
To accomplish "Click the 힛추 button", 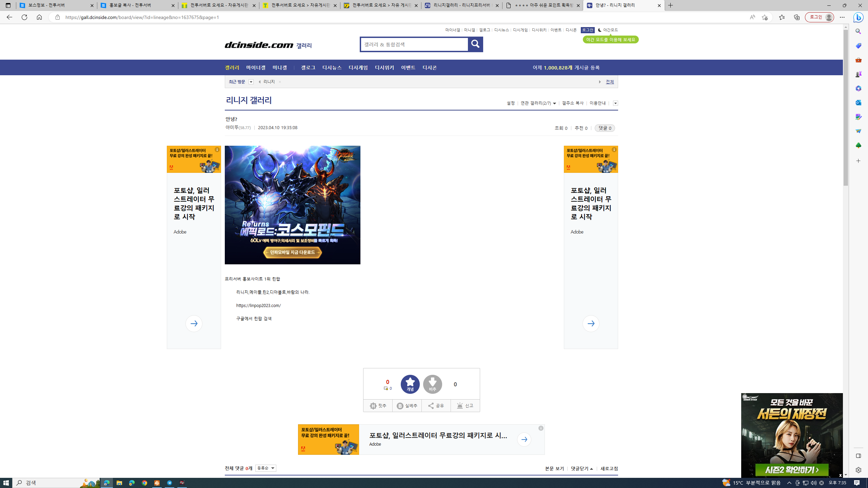I will [x=378, y=406].
